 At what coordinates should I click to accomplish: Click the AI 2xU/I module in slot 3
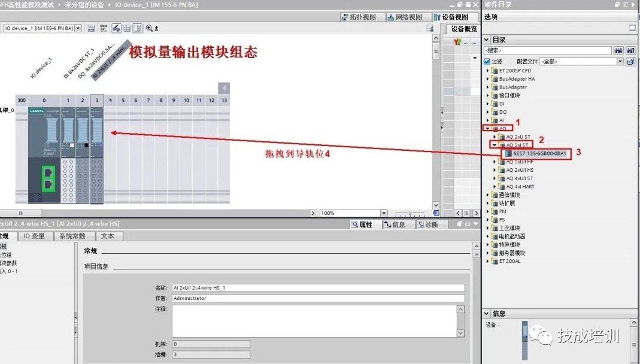97,155
